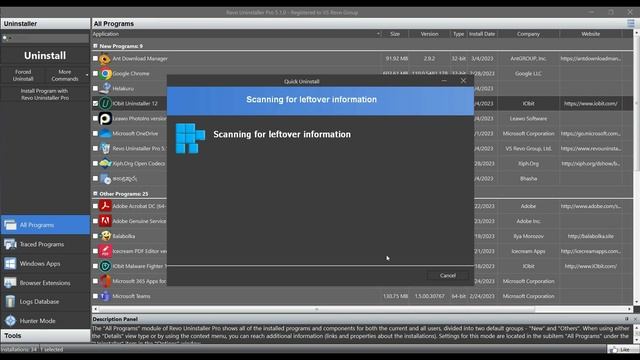Image resolution: width=640 pixels, height=360 pixels.
Task: Collapse the New Programs group
Action: click(95, 46)
